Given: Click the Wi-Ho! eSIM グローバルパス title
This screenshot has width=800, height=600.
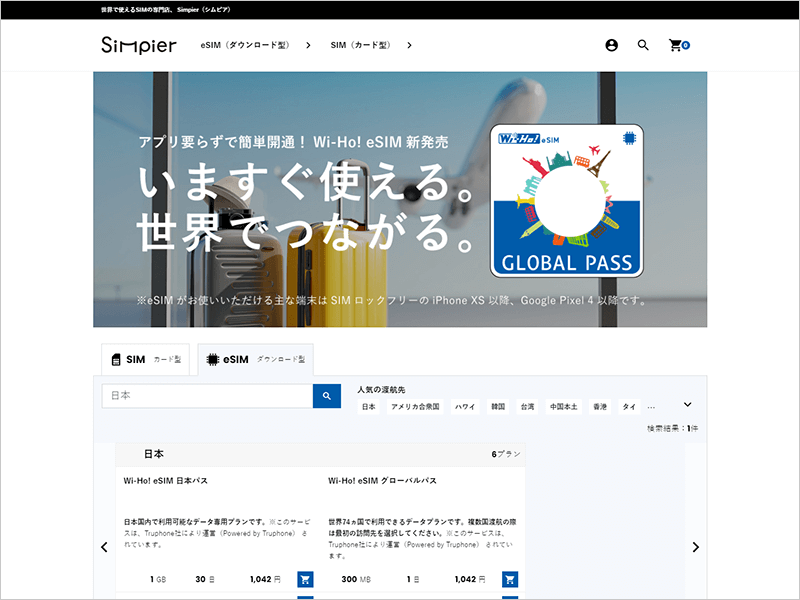Looking at the screenshot, I should point(382,481).
